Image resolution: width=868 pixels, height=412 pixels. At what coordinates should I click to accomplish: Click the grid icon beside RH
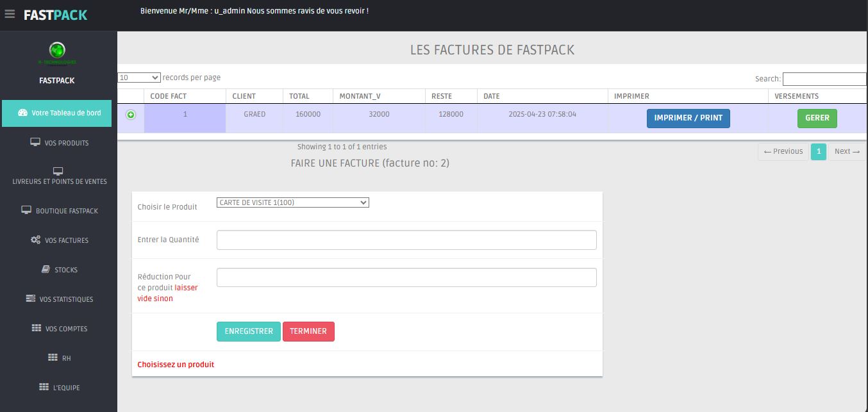(53, 358)
